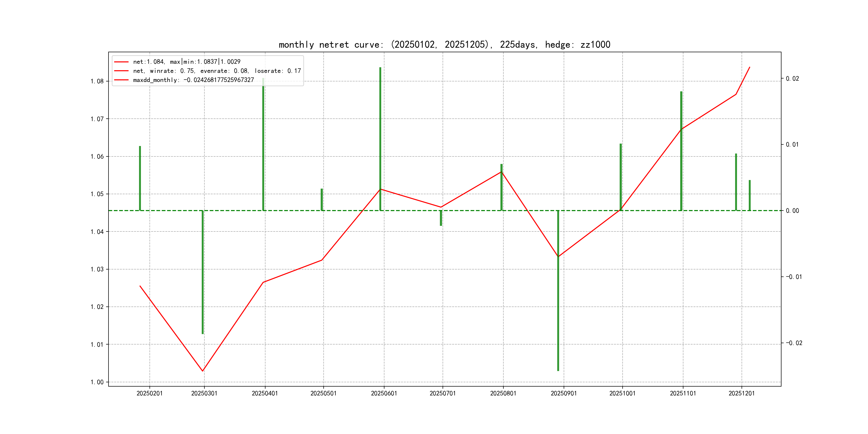Click the 1.00 left axis label
Image resolution: width=868 pixels, height=434 pixels.
tap(97, 382)
